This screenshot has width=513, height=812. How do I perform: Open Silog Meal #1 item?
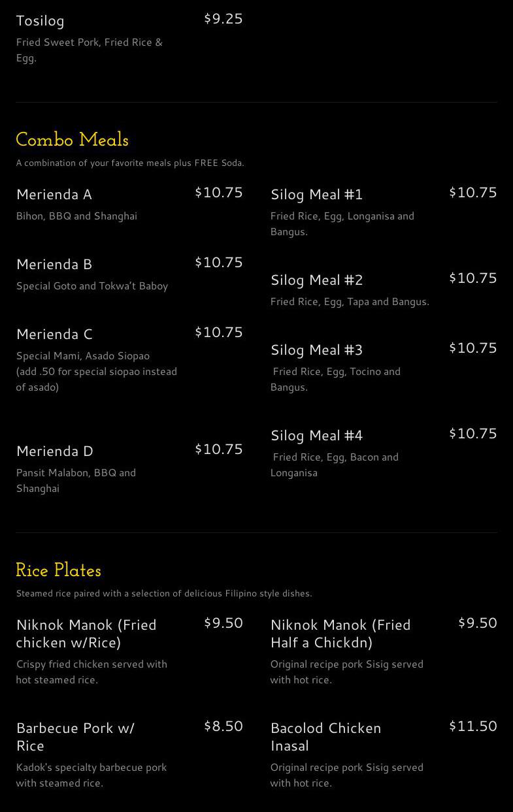pyautogui.click(x=316, y=195)
